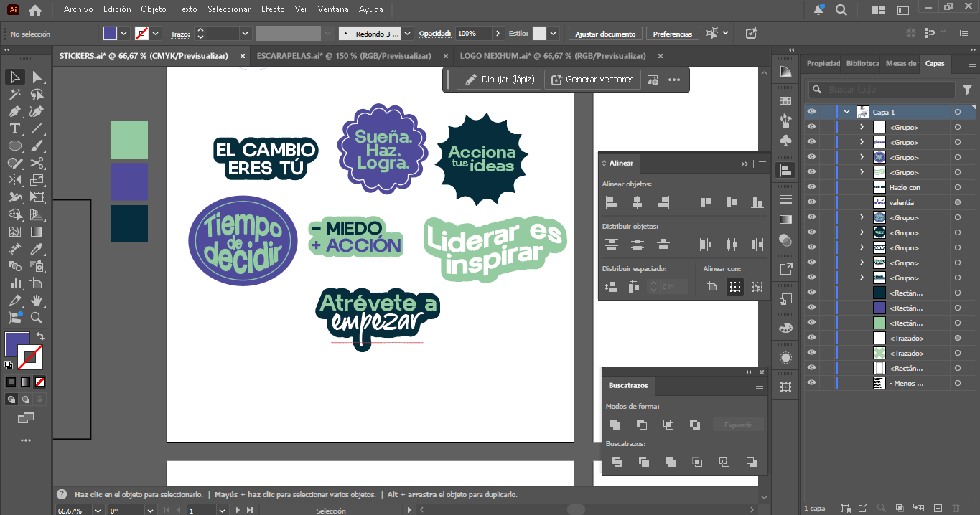Toggle visibility of the 'valentía' layer item
Image resolution: width=980 pixels, height=515 pixels.
811,202
